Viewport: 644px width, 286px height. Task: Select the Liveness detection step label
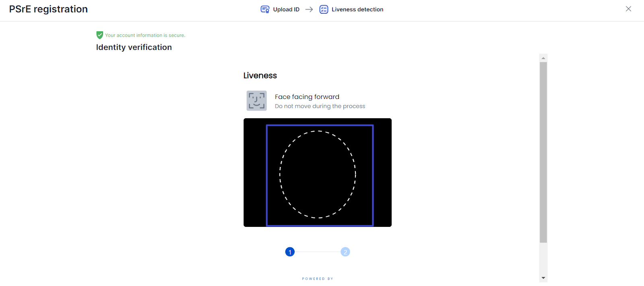tap(357, 9)
